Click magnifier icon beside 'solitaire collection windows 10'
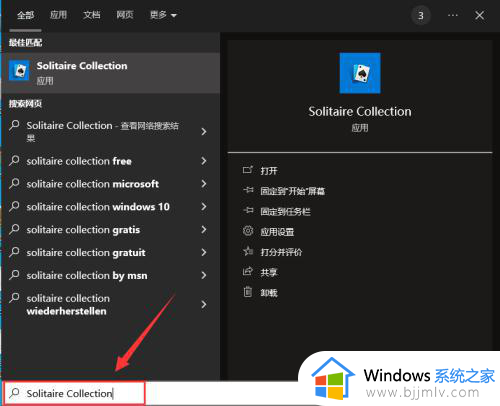 click(x=14, y=206)
